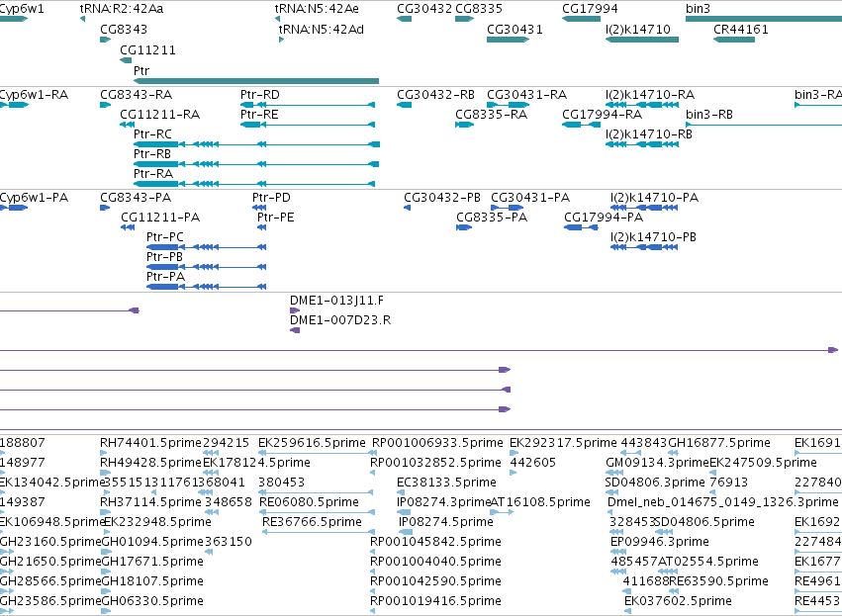Click the CG30432 gene label
The image size is (842, 616).
point(424,9)
